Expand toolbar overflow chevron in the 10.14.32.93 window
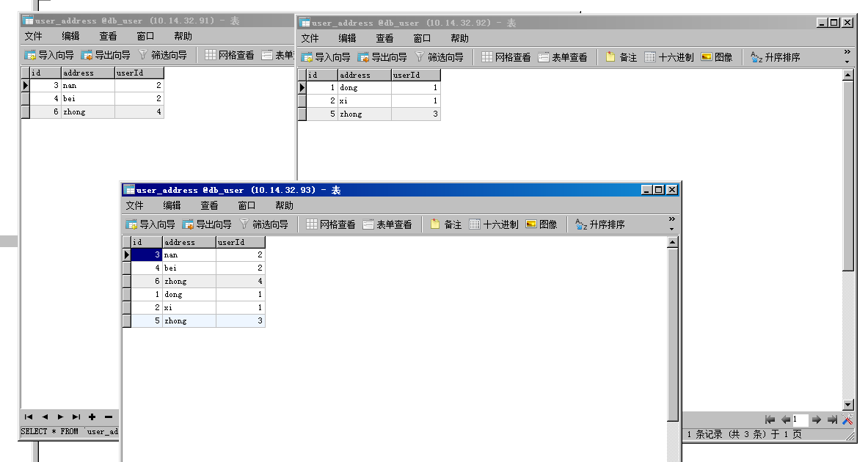The image size is (868, 462). tap(672, 219)
